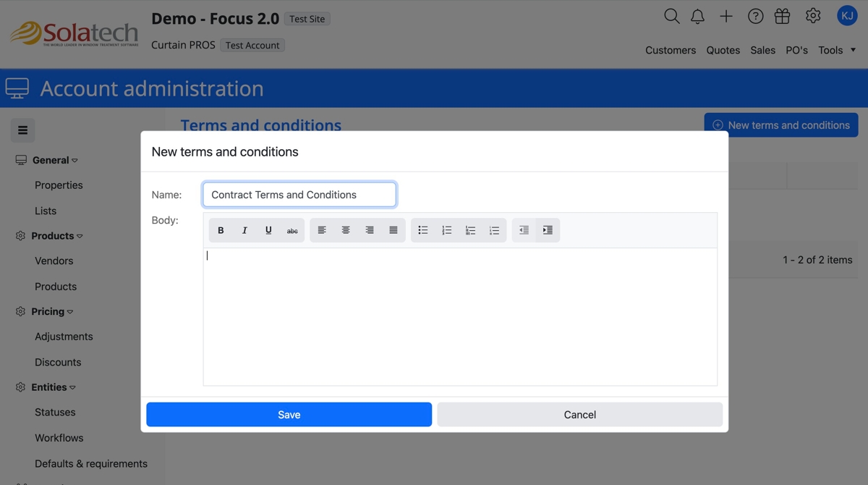Click the monitor icon beside General

21,160
